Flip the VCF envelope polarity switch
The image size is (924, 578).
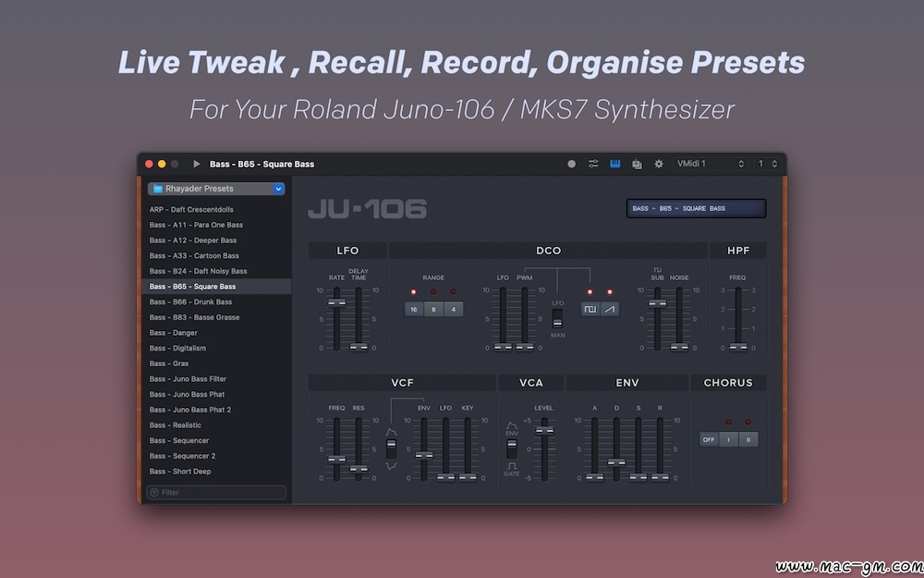[391, 449]
